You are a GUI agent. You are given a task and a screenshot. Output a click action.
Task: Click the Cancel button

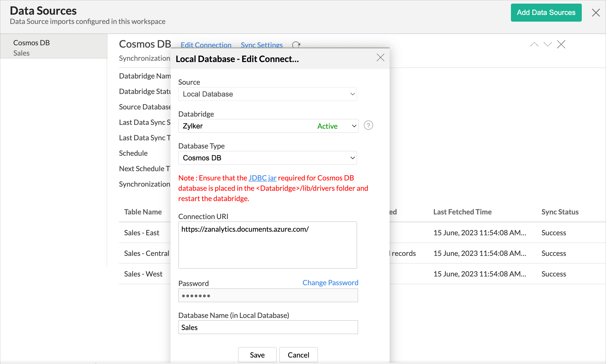(298, 355)
